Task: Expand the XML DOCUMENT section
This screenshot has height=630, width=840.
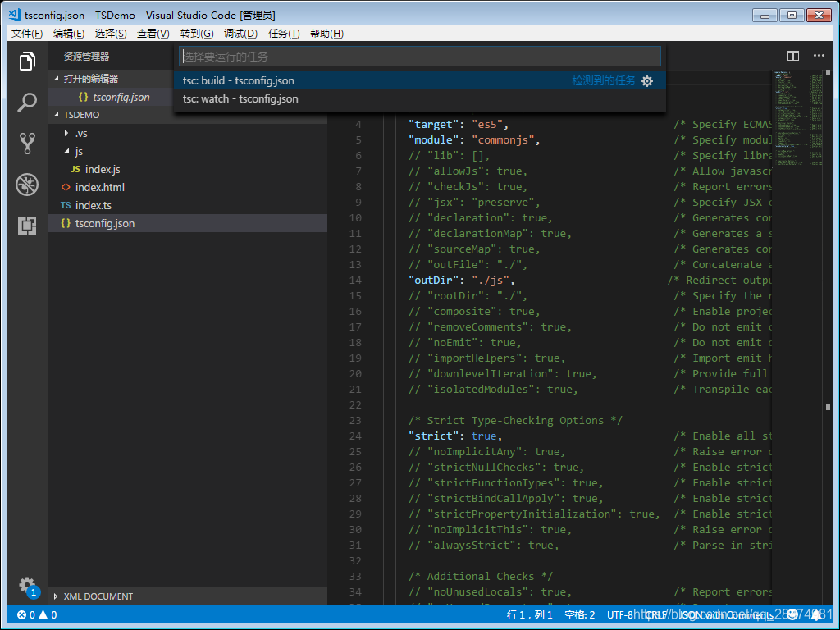Action: [x=56, y=596]
